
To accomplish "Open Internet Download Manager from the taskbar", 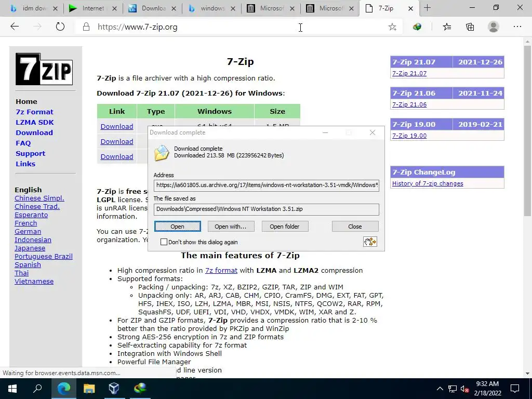I will point(140,389).
